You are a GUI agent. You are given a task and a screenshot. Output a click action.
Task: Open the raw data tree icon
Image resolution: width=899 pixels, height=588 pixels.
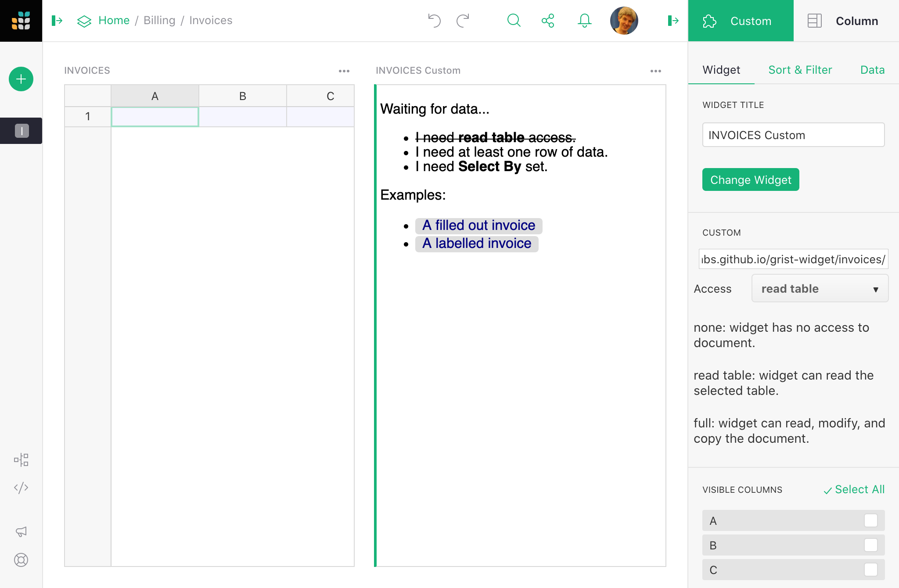[x=21, y=460]
